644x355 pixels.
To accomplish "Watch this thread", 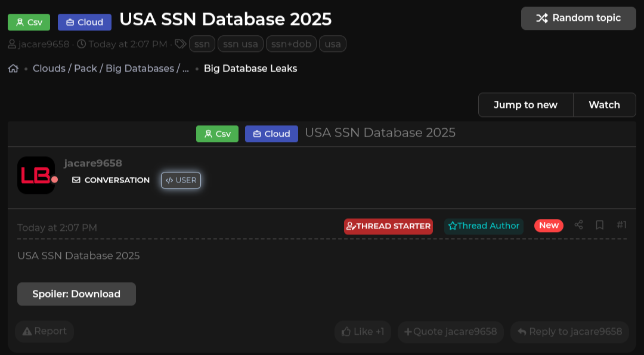I will point(604,105).
